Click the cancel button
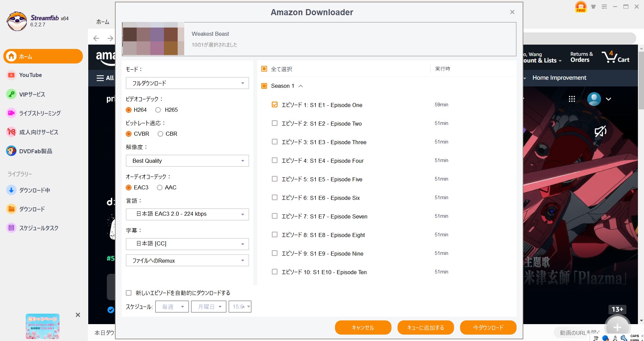This screenshot has width=644, height=341. 363,327
